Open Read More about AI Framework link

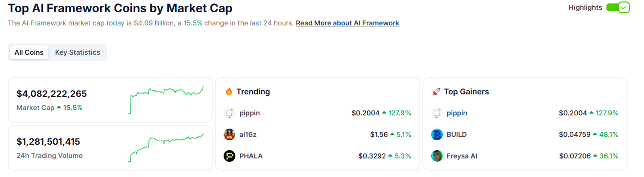pos(348,23)
